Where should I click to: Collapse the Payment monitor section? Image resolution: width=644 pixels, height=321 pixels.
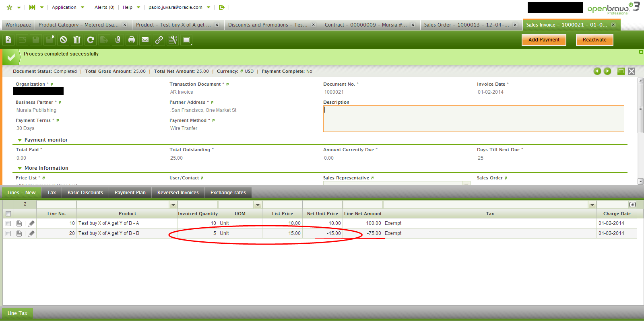pyautogui.click(x=20, y=140)
